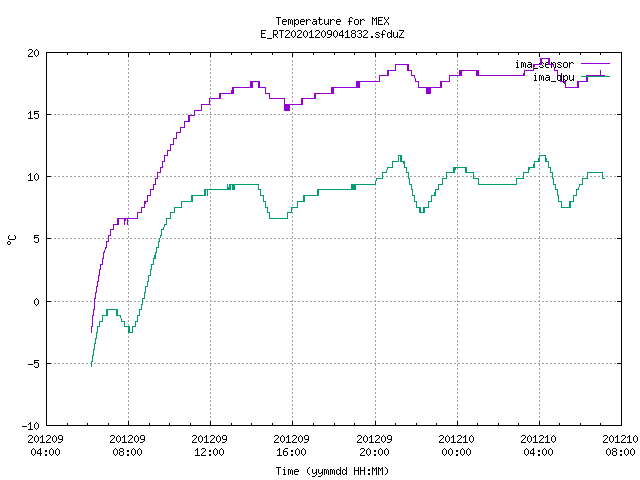Viewport: 640px width, 480px height.
Task: Click the x-axis tick 201209 16:00
Action: 291,446
